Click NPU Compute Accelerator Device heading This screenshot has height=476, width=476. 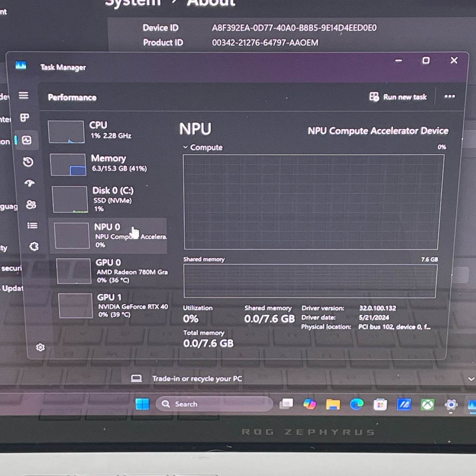click(x=378, y=131)
